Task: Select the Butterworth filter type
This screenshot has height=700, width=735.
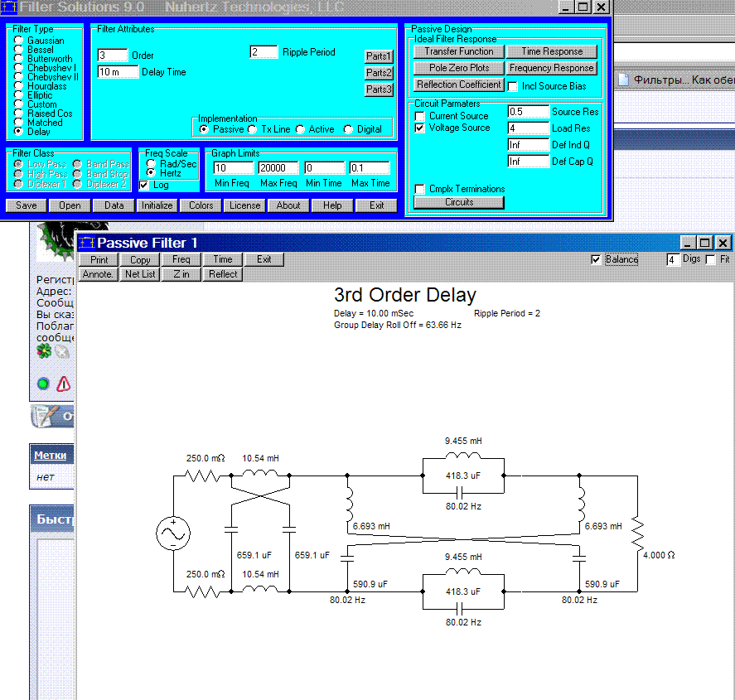Action: coord(18,59)
